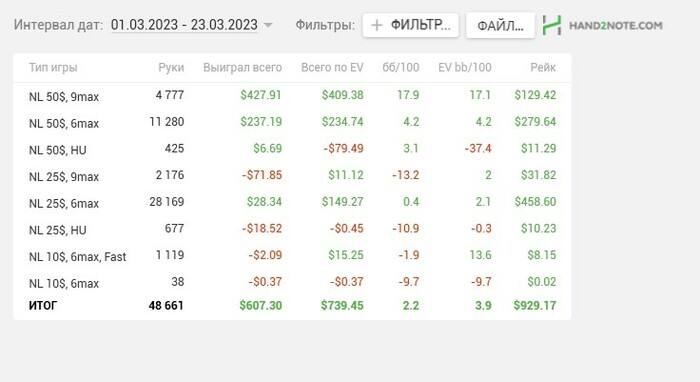The height and width of the screenshot is (382, 700).
Task: Click the Hand2Note green logo icon
Action: pos(552,25)
